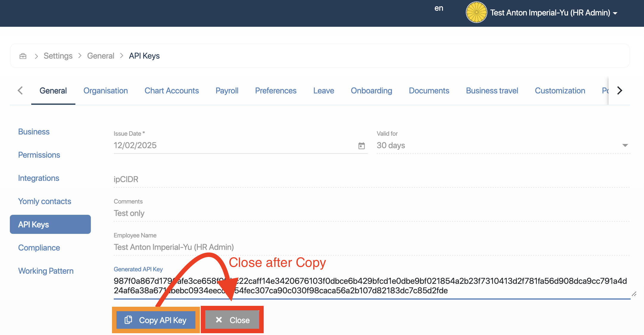The height and width of the screenshot is (335, 644).
Task: Select Working Pattern in side menu
Action: pyautogui.click(x=46, y=271)
